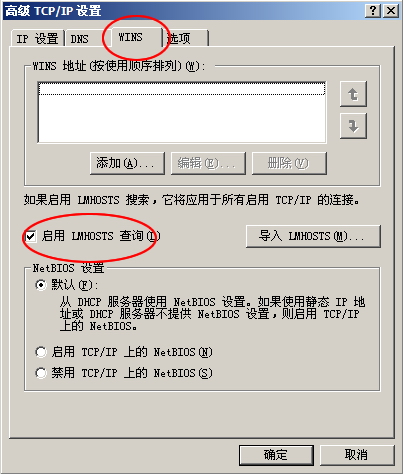Click the 添加 button
The height and width of the screenshot is (474, 403).
pos(127,163)
